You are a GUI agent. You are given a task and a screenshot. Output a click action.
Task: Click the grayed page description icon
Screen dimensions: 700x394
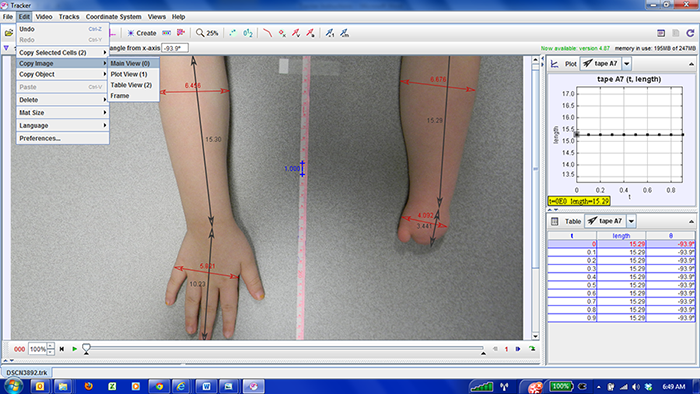coord(676,33)
